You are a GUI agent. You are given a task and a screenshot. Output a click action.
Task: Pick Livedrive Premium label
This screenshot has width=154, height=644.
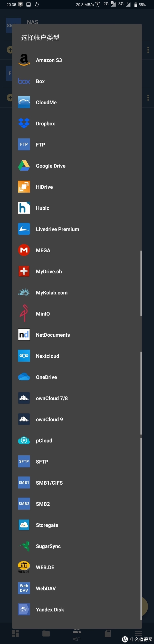(x=57, y=229)
